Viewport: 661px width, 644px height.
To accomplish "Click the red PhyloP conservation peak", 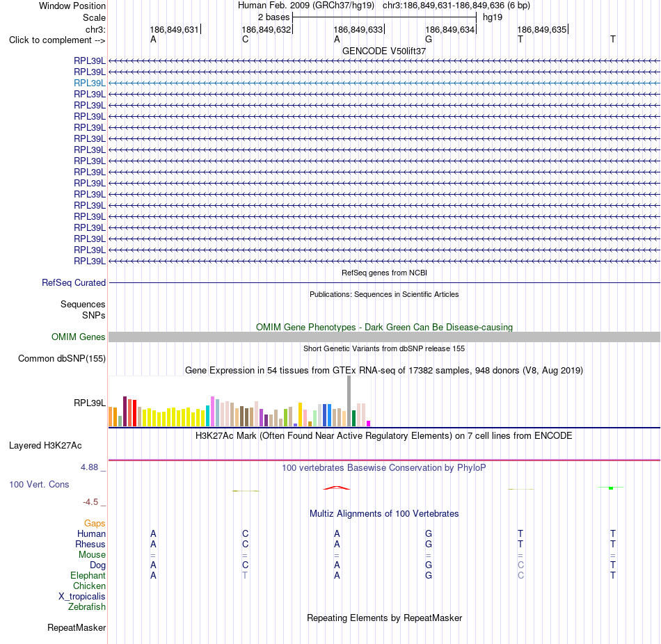I will [336, 488].
